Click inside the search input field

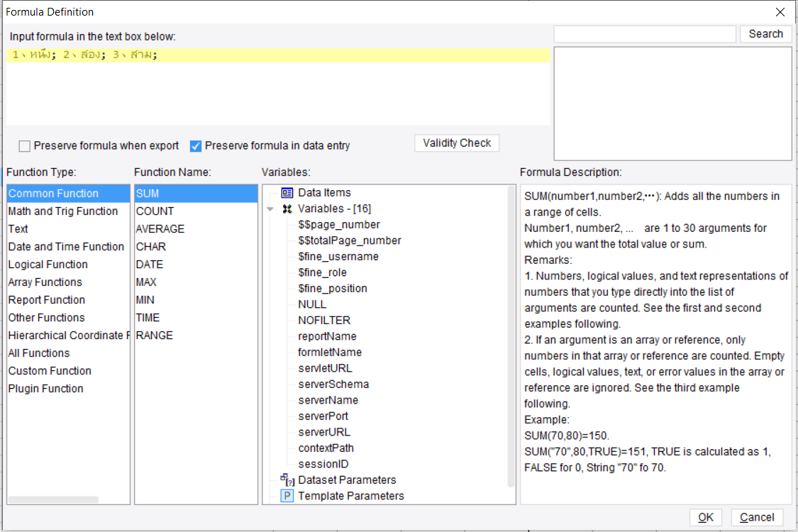[x=644, y=33]
